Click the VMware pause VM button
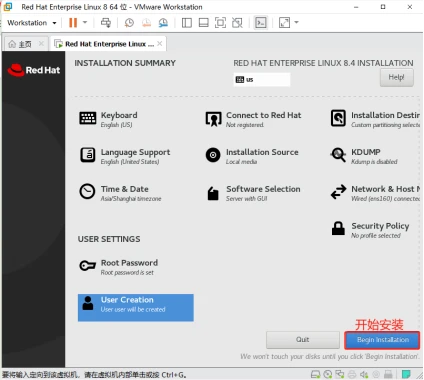The height and width of the screenshot is (380, 424). pyautogui.click(x=73, y=23)
